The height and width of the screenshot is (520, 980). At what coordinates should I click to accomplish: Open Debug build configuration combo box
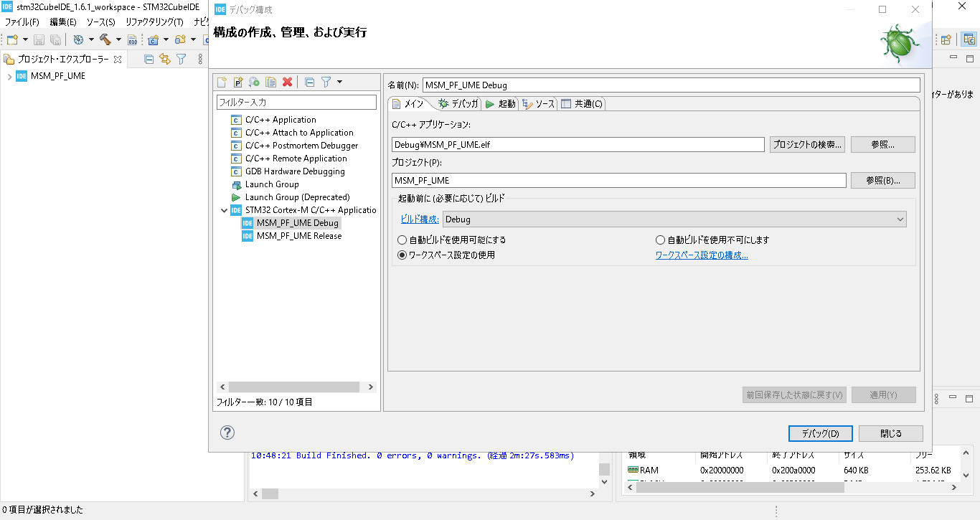pos(674,219)
